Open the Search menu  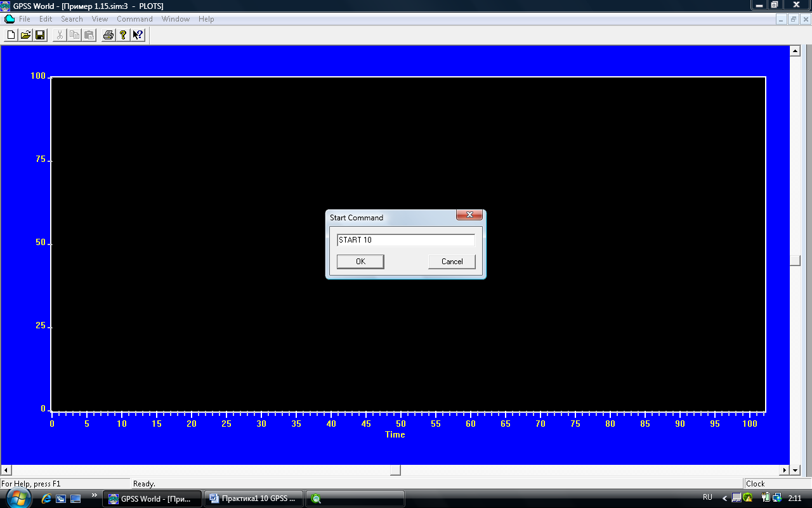(x=72, y=19)
